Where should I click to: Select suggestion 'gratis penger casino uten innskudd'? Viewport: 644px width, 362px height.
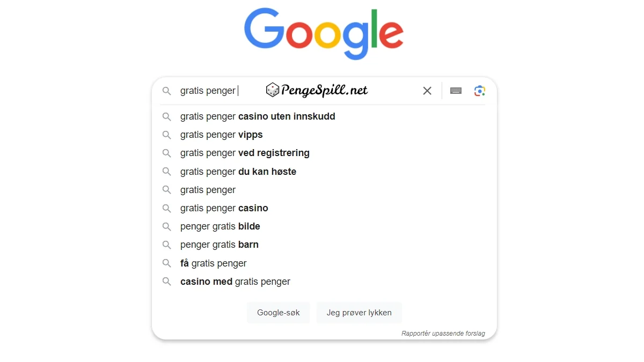258,116
